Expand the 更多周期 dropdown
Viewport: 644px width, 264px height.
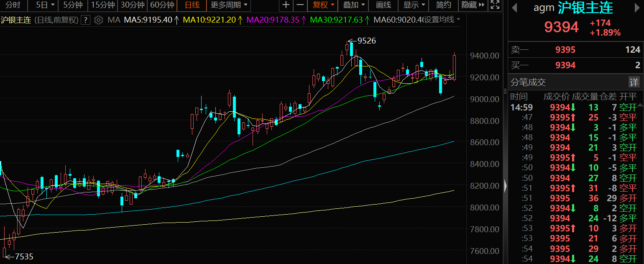pos(228,5)
